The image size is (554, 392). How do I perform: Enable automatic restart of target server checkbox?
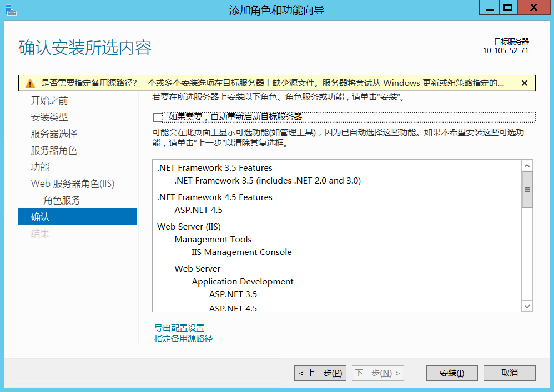[158, 117]
